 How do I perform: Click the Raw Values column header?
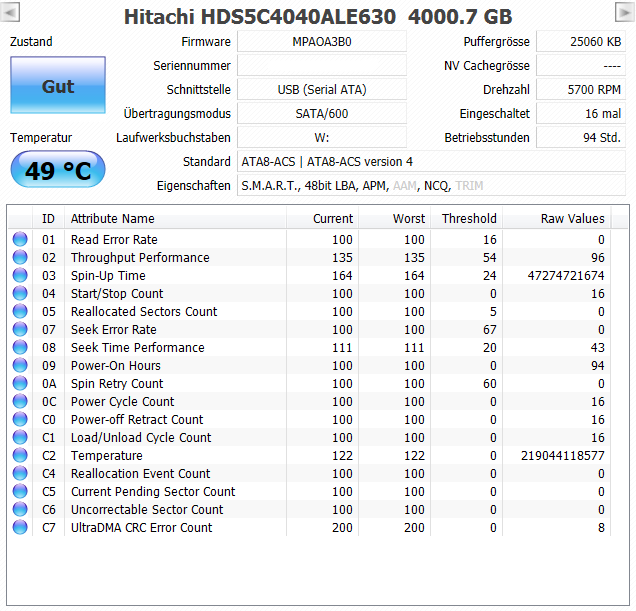[x=556, y=219]
